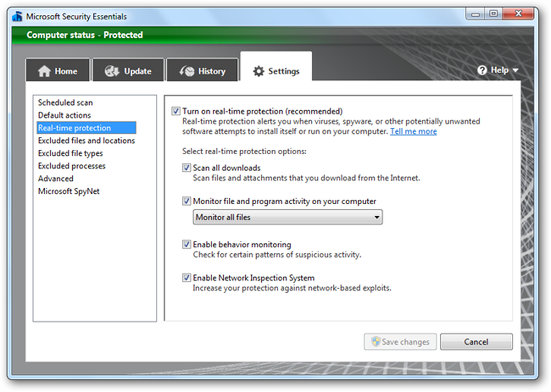This screenshot has width=551, height=392.
Task: Open the History tab
Action: [x=202, y=69]
